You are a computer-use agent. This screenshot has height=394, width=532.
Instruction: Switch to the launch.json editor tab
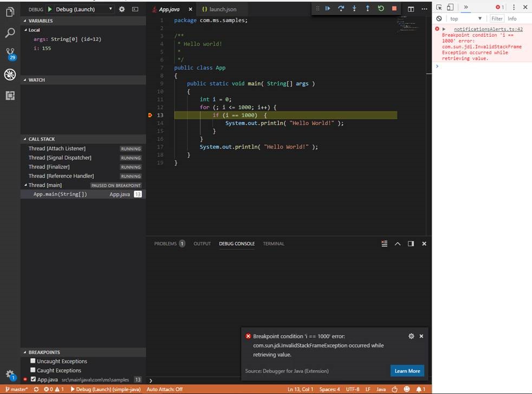click(219, 9)
